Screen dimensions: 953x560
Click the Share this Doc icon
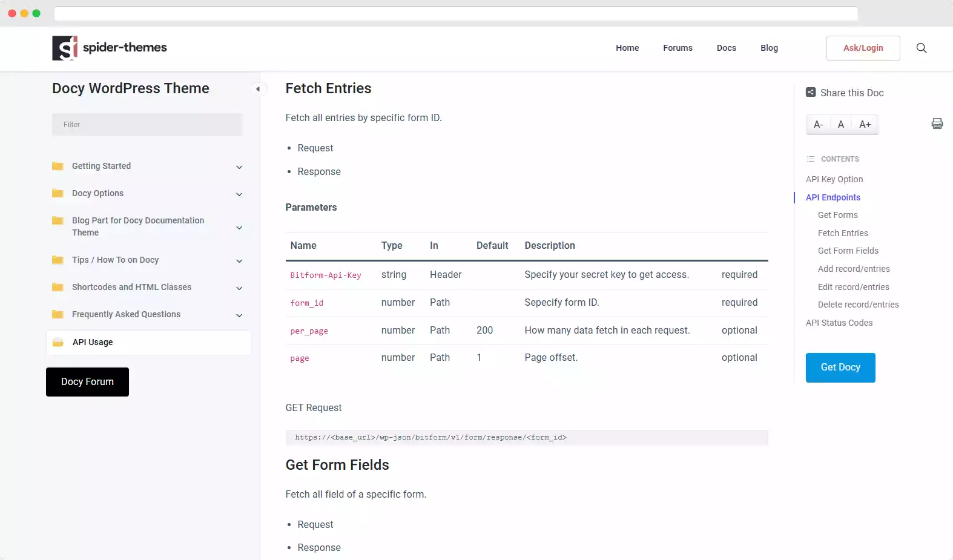point(811,93)
